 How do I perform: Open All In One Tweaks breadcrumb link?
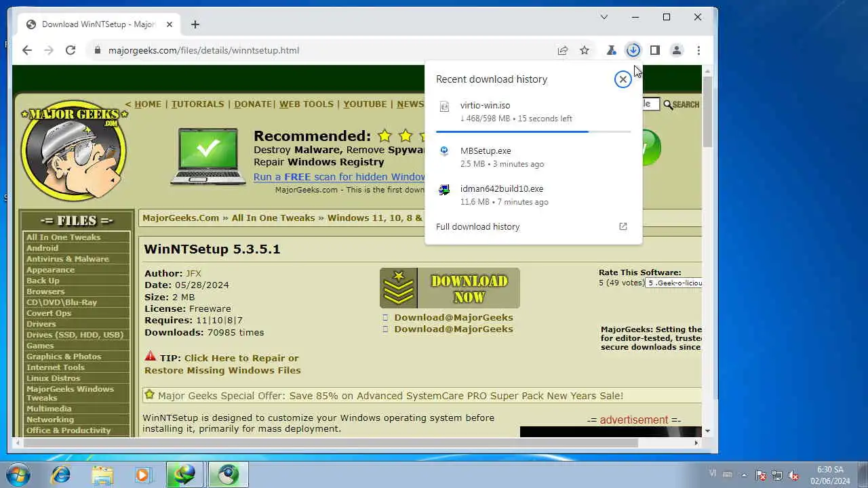pos(273,218)
